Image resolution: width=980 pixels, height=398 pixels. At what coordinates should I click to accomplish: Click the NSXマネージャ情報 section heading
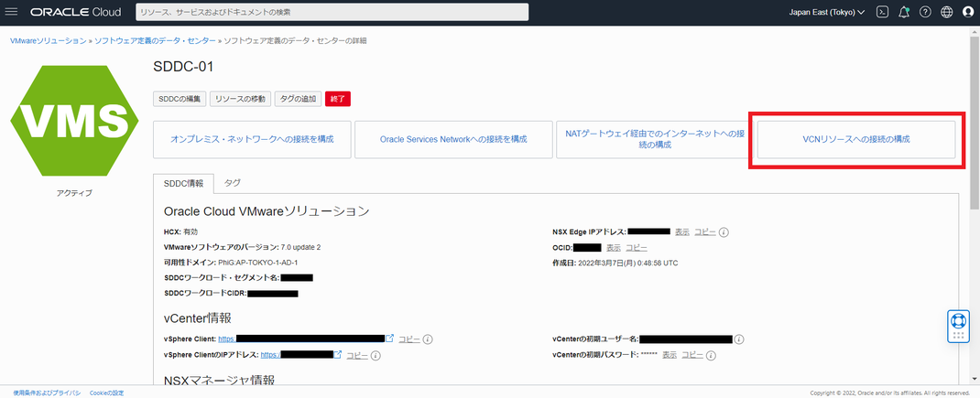(x=219, y=380)
